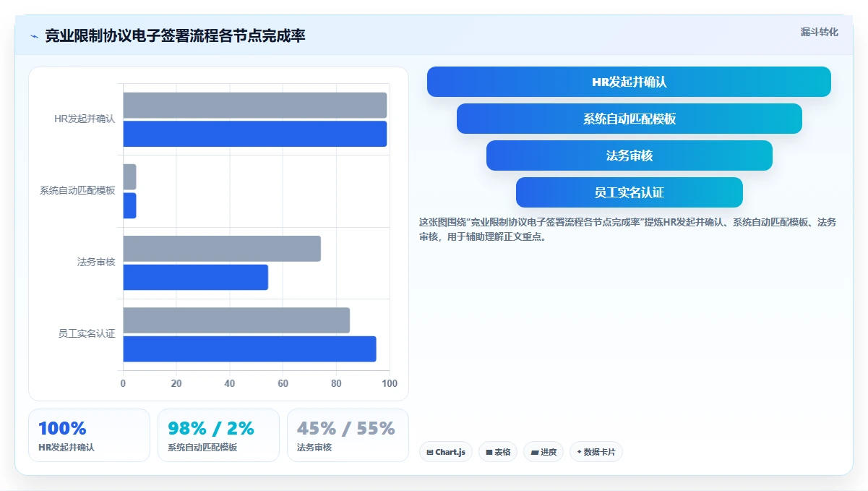Click the 法务审核 y-axis label
868x491 pixels.
coord(96,262)
